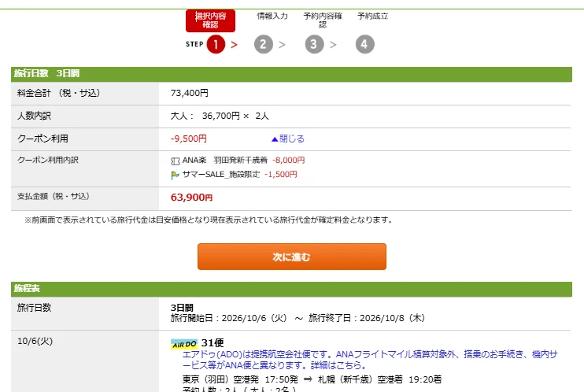The height and width of the screenshot is (392, 584).
Task: Click the 料金合計 (税・サ込) label
Action: (x=58, y=93)
